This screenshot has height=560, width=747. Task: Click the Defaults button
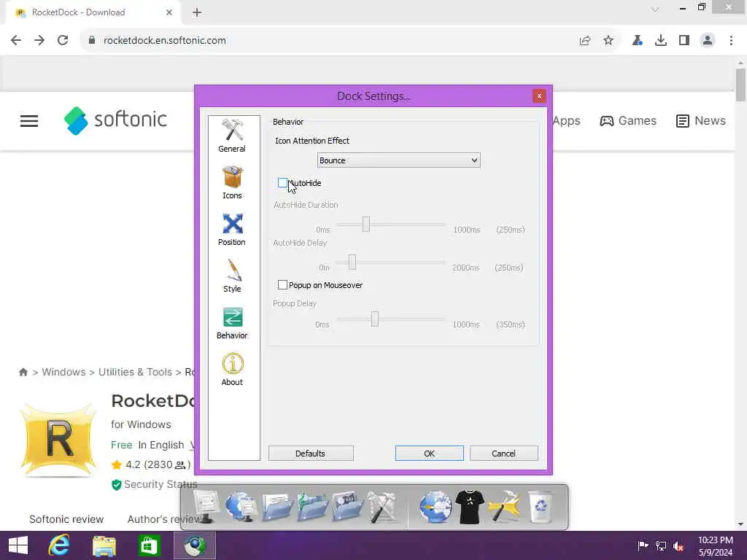tap(311, 454)
